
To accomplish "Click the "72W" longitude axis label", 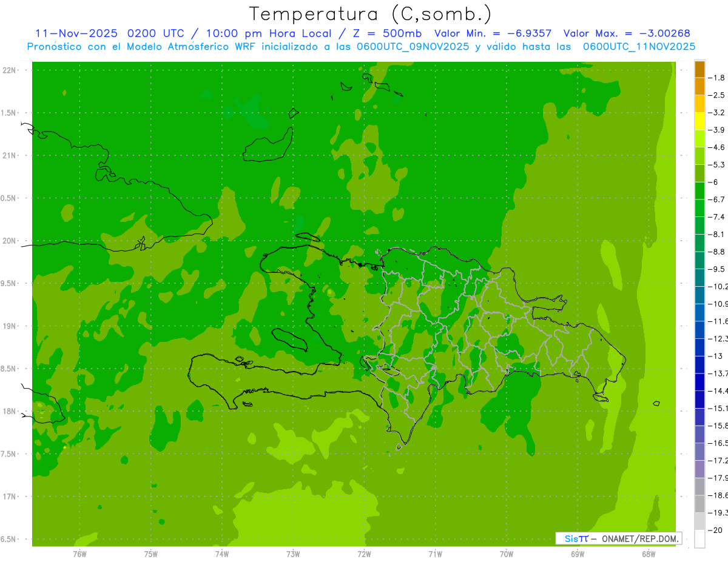I will coord(365,554).
